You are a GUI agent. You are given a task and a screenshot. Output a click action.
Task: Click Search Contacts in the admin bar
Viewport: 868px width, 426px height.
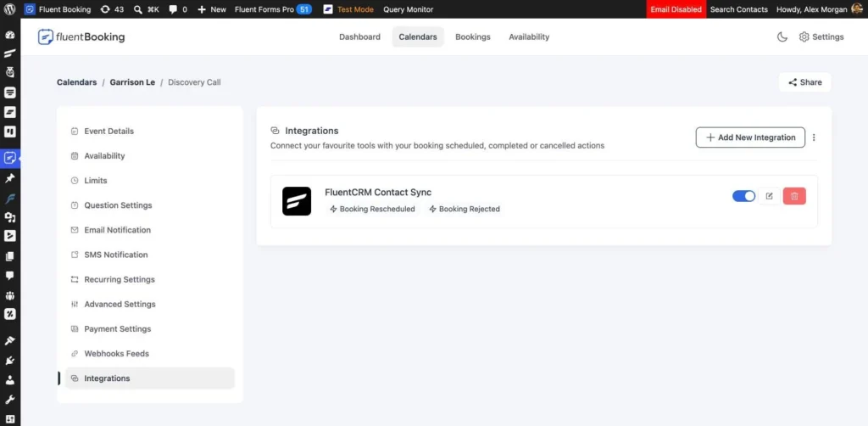point(739,9)
